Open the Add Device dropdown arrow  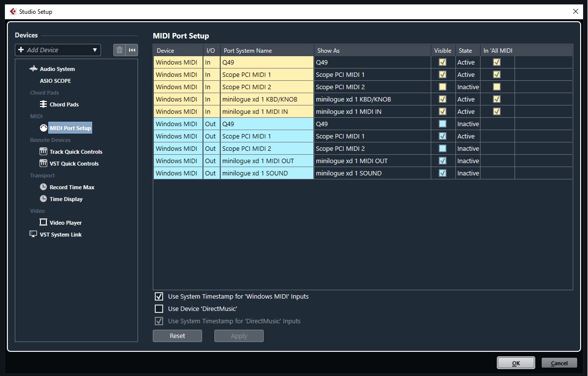point(95,50)
